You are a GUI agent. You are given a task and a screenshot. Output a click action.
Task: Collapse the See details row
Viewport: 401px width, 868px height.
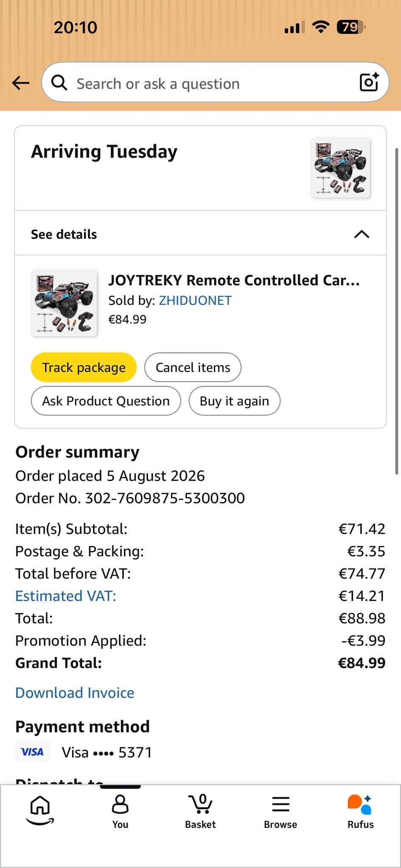pyautogui.click(x=200, y=233)
